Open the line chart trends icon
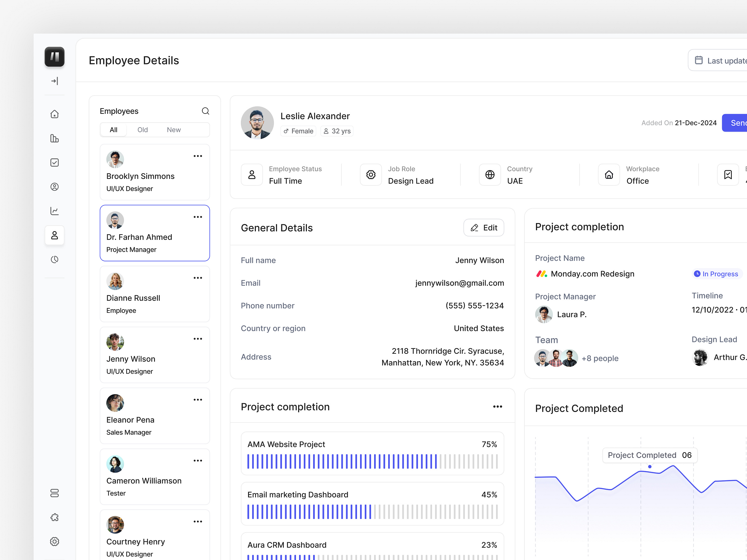The width and height of the screenshot is (747, 560). (x=54, y=211)
